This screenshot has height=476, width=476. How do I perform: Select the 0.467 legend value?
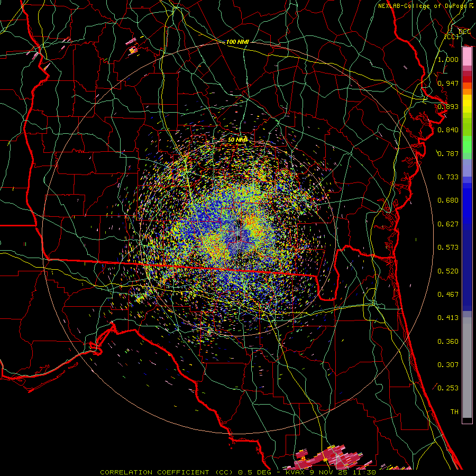(448, 295)
